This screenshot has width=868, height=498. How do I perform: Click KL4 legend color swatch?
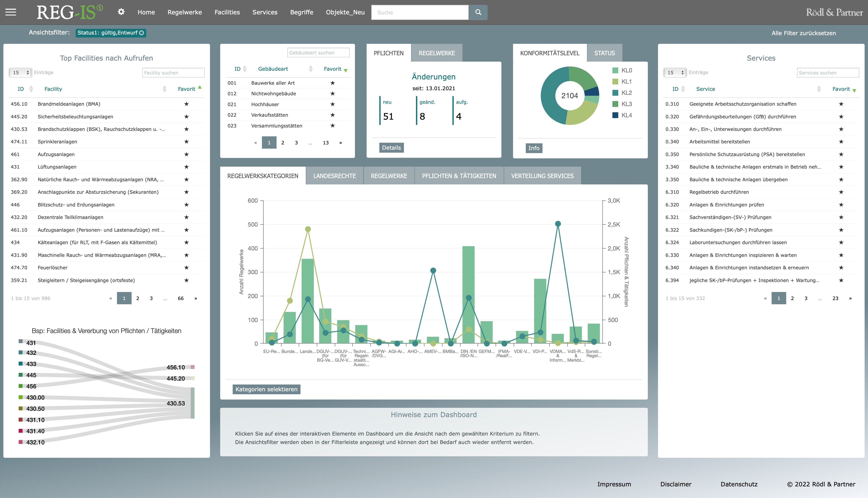[x=615, y=115]
